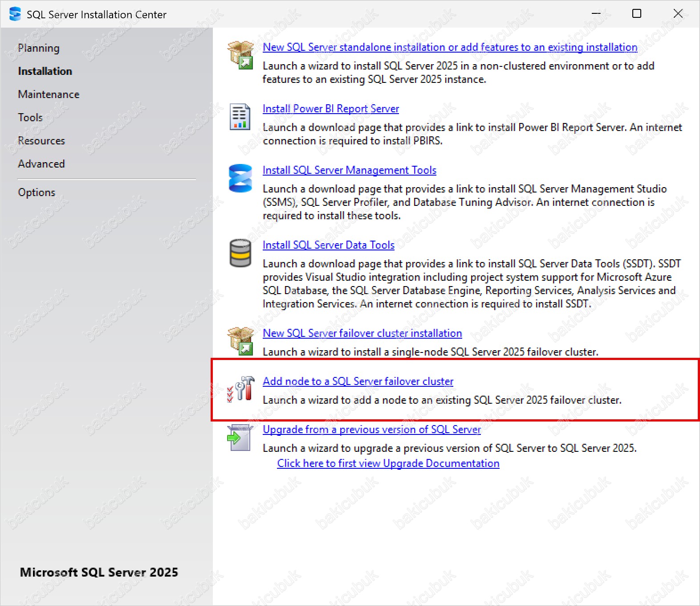
Task: Open the Options page in sidebar
Action: point(37,192)
